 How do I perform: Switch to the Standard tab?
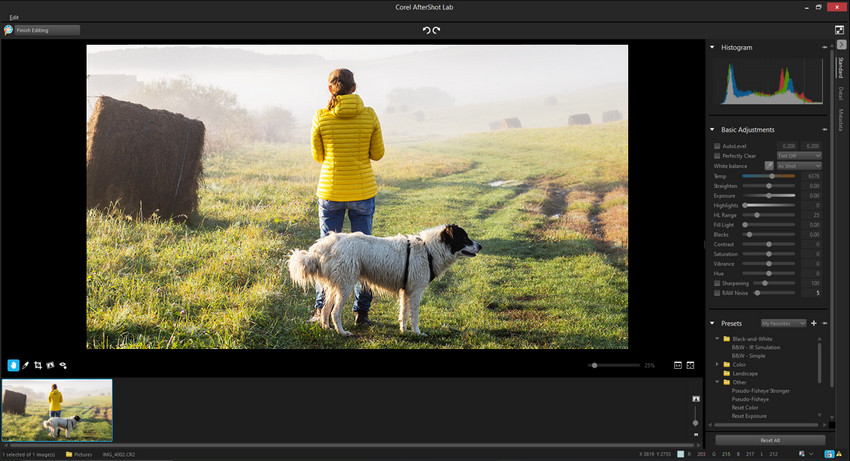click(x=841, y=67)
